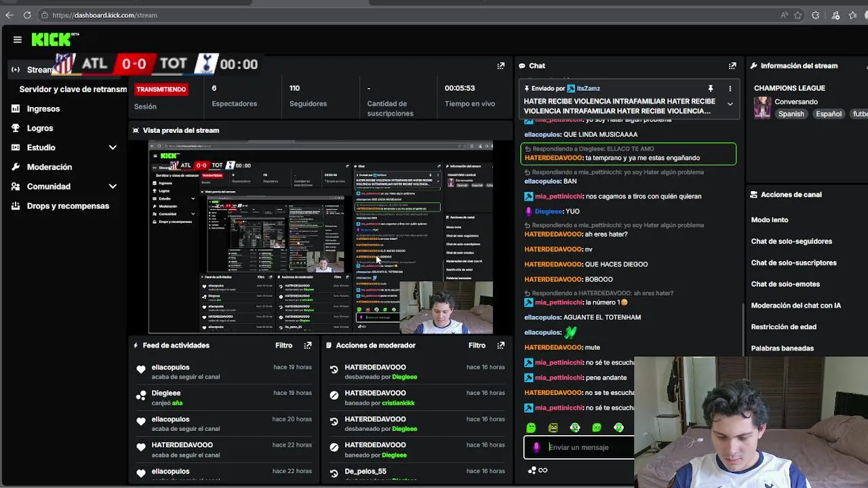Click the first green blob emote
868x488 pixels.
531,428
